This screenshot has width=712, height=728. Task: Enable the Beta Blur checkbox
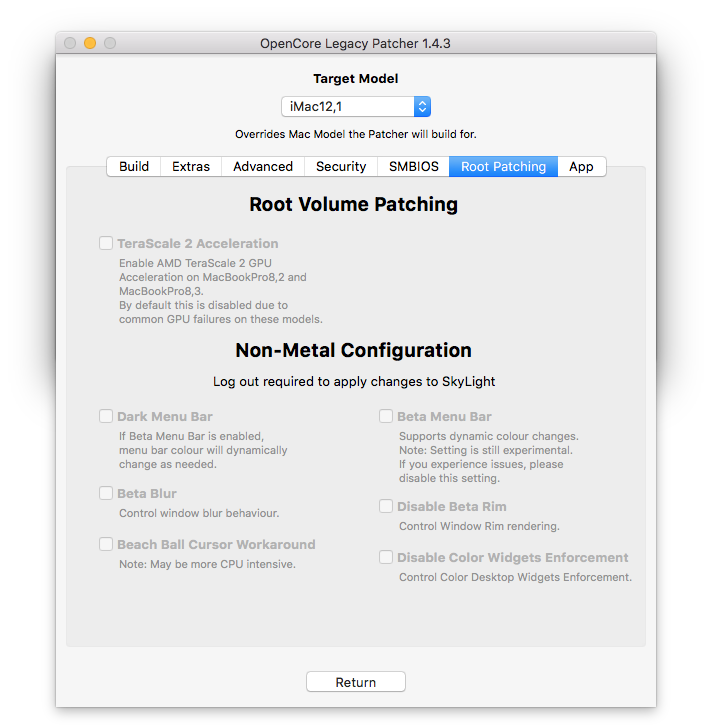click(106, 493)
